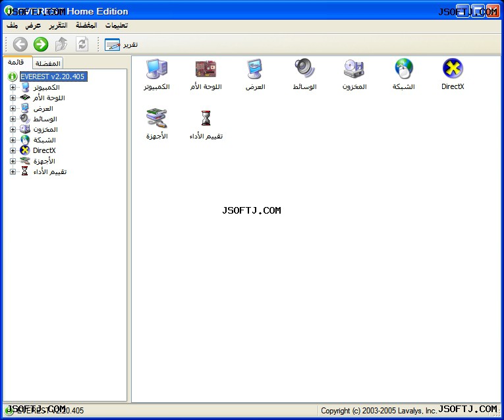
Task: Select the المخزون label in tree
Action: (x=45, y=130)
